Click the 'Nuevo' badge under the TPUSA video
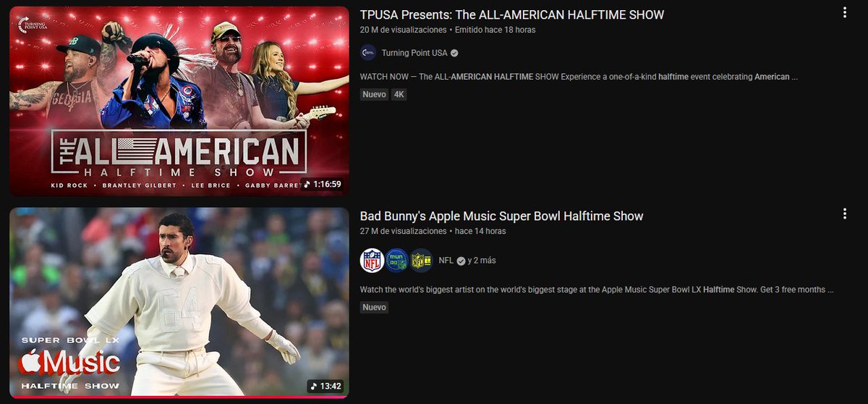 point(374,94)
